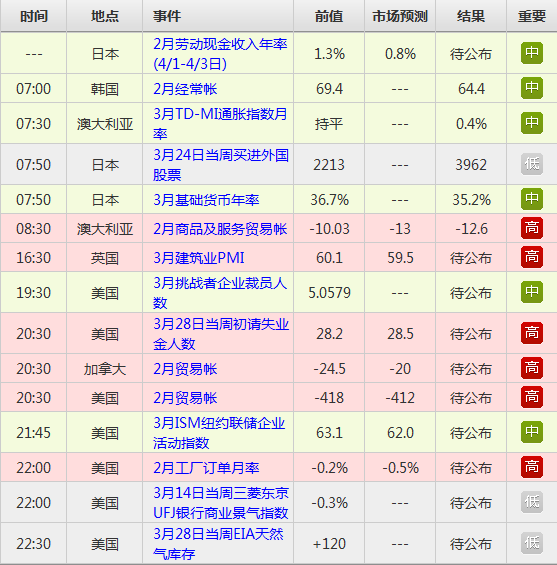Click the red 高 badge for 工厂订单月率 row
Image resolution: width=557 pixels, height=565 pixels.
coord(531,467)
